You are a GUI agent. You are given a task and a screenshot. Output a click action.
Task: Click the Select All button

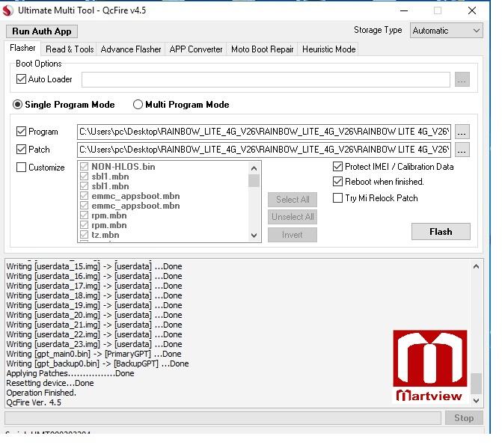[293, 200]
